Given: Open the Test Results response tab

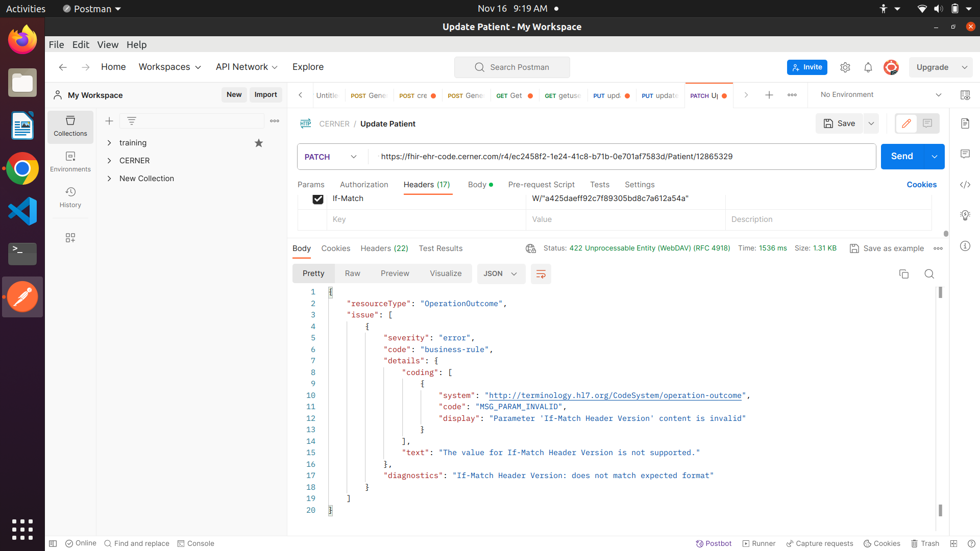Looking at the screenshot, I should 441,248.
